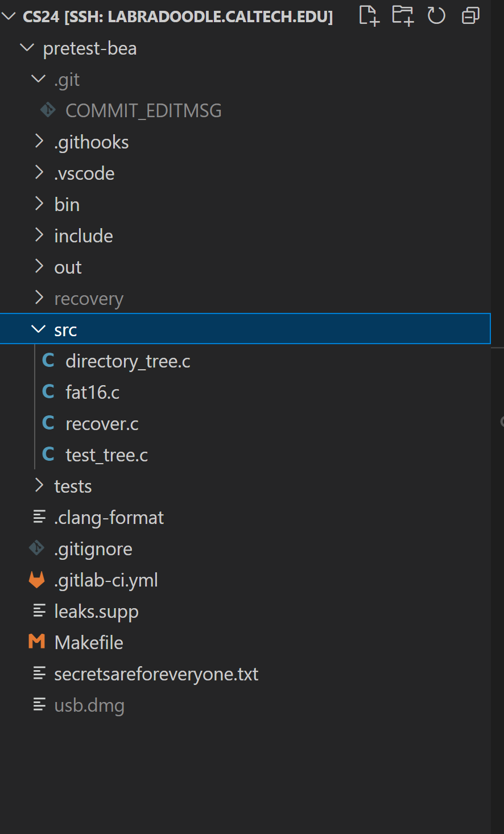Open directory_tree.c file
Screen dimensions: 504x834
coord(128,361)
